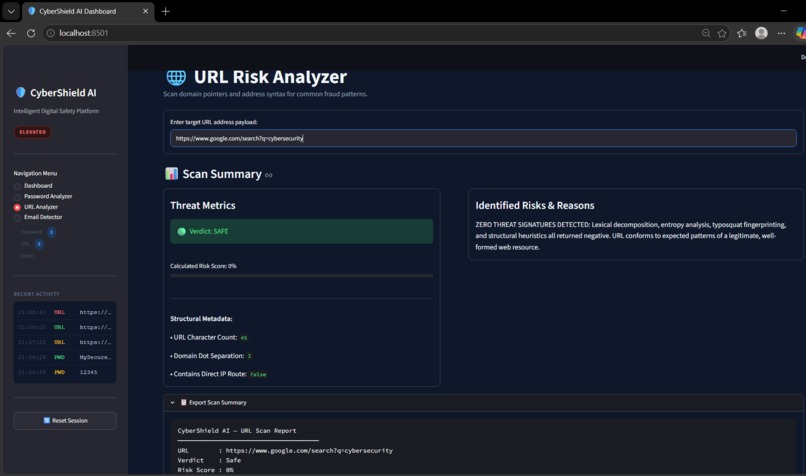
Task: Select the URL Analyzer navigation option
Action: 35,207
